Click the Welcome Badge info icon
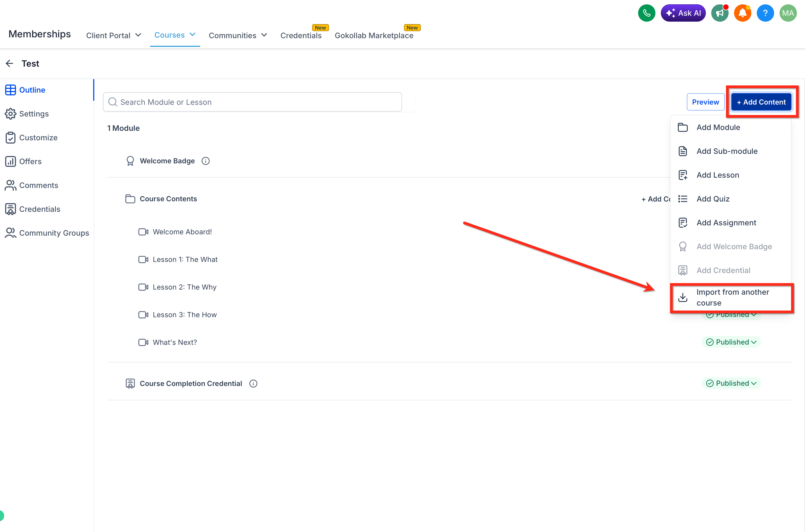 (206, 161)
